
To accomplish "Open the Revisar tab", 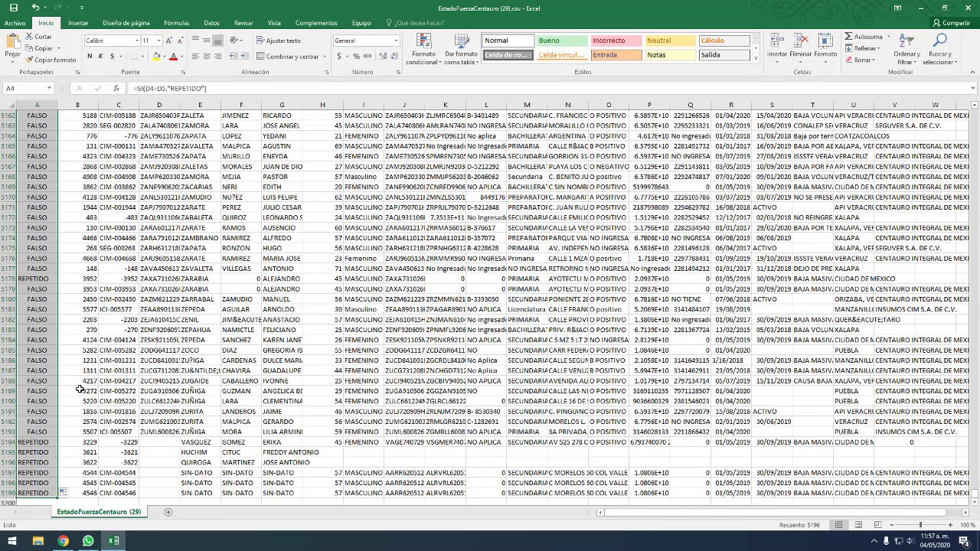I will 243,23.
